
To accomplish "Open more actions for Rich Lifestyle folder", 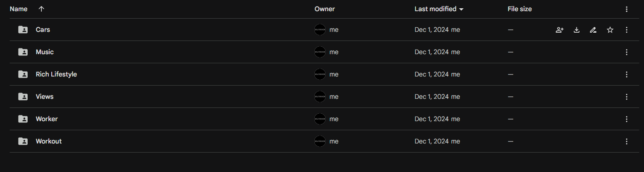I will (x=627, y=74).
